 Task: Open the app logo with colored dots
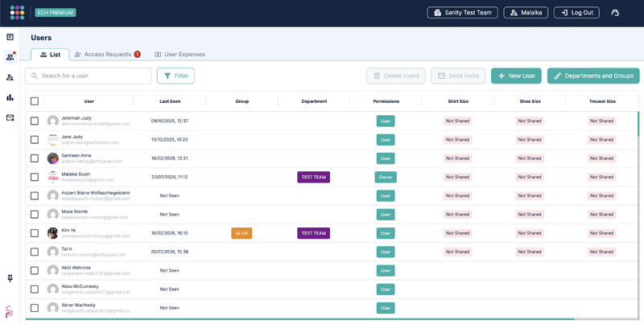(17, 13)
